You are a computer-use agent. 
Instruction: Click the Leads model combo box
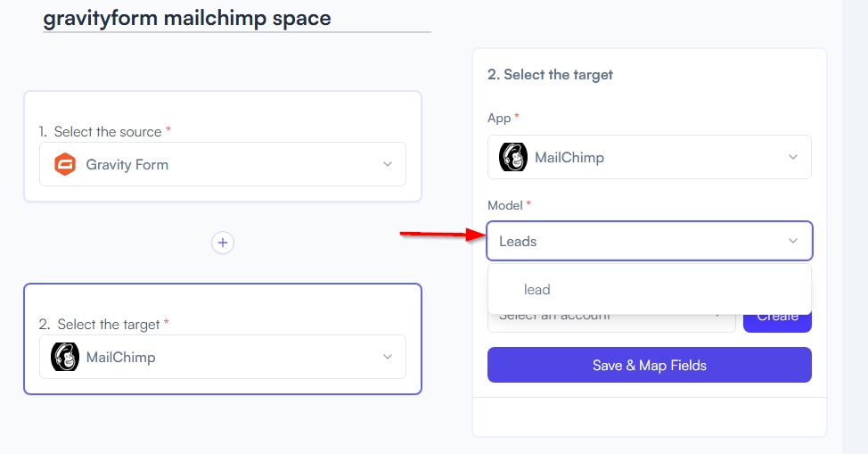pos(650,241)
